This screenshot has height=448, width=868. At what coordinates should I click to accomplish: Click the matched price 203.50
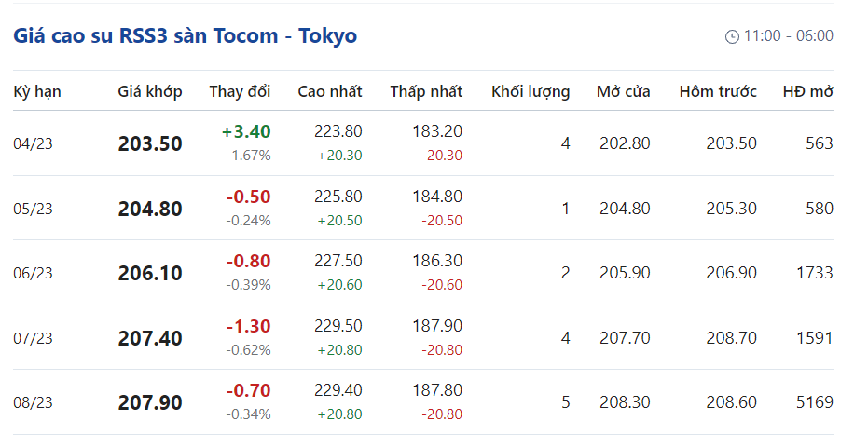(150, 144)
